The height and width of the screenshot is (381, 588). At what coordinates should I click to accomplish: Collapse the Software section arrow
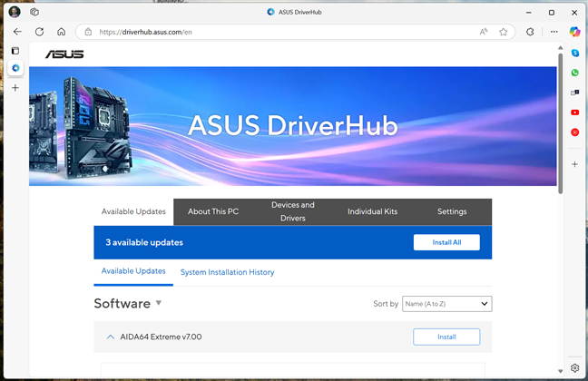[x=159, y=303]
